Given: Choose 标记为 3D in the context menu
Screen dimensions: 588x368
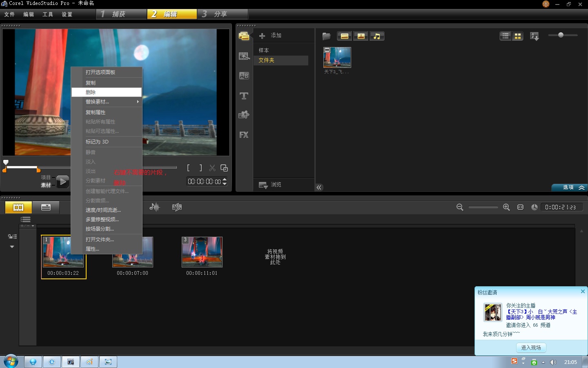Looking at the screenshot, I should click(107, 141).
